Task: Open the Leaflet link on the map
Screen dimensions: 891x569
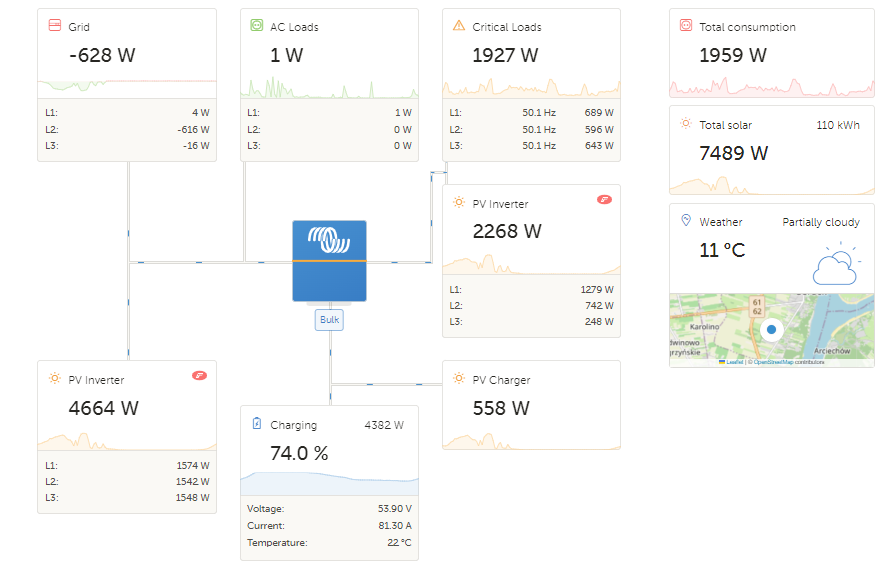Action: tap(734, 362)
